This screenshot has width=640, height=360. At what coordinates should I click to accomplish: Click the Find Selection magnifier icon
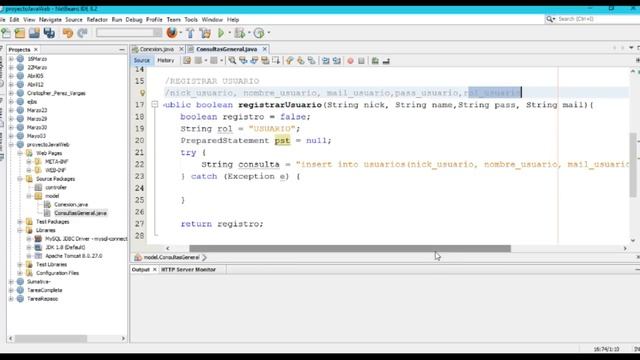coord(232,61)
